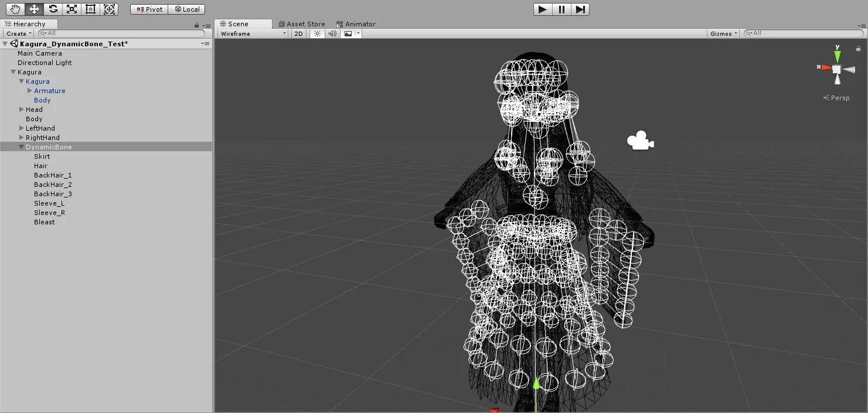Select Directional Light in Hierarchy
This screenshot has width=868, height=413.
(45, 63)
